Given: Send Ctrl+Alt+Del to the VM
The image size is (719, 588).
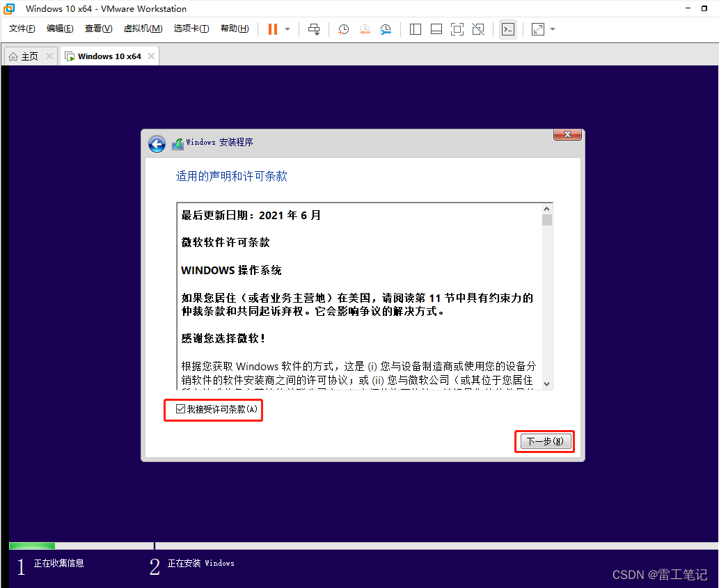Looking at the screenshot, I should point(314,29).
